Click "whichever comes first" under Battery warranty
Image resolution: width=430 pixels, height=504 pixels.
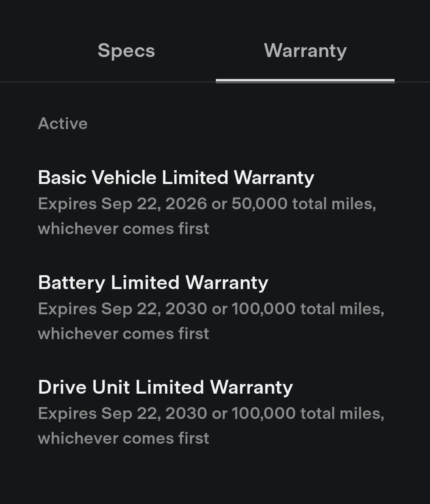tap(123, 333)
